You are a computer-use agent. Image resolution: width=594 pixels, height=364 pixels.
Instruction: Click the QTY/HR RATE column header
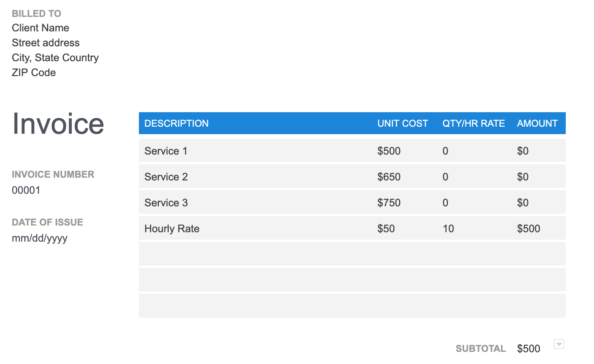(474, 123)
